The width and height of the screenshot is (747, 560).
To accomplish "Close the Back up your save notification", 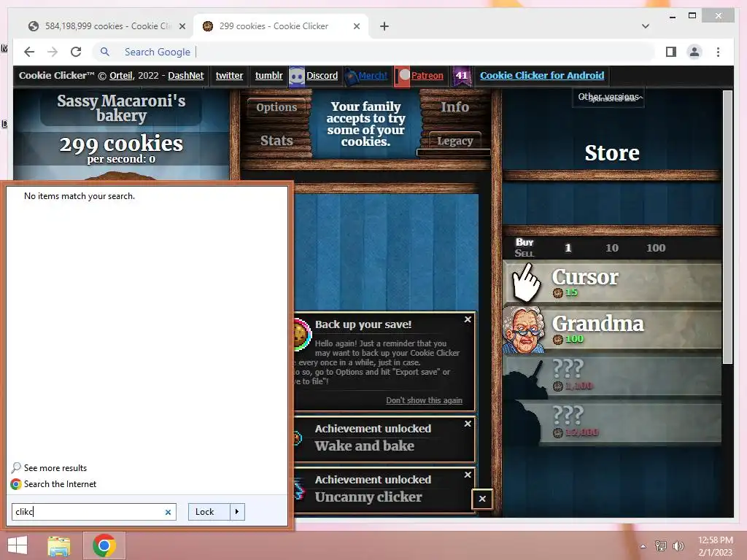I will click(468, 319).
